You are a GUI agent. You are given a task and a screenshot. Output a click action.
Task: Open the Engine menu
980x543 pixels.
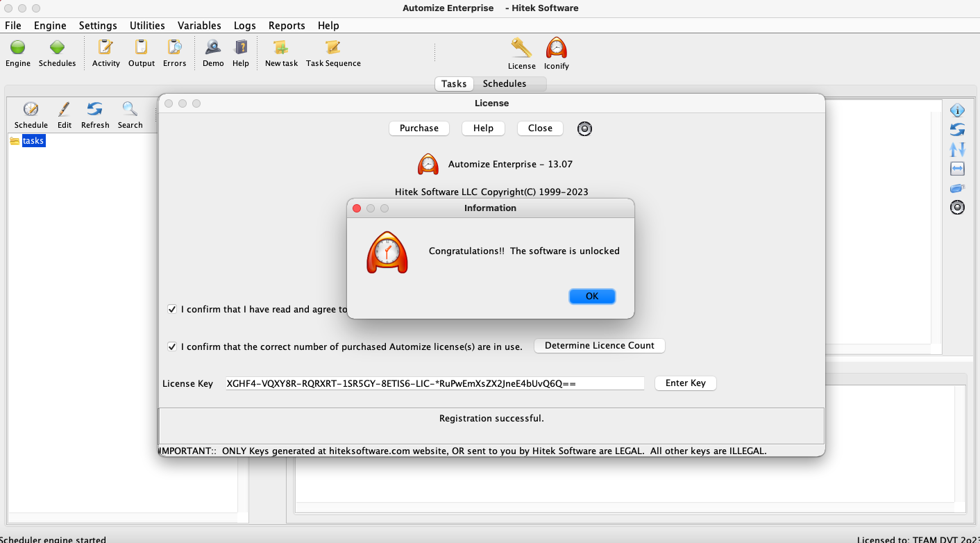click(x=50, y=26)
